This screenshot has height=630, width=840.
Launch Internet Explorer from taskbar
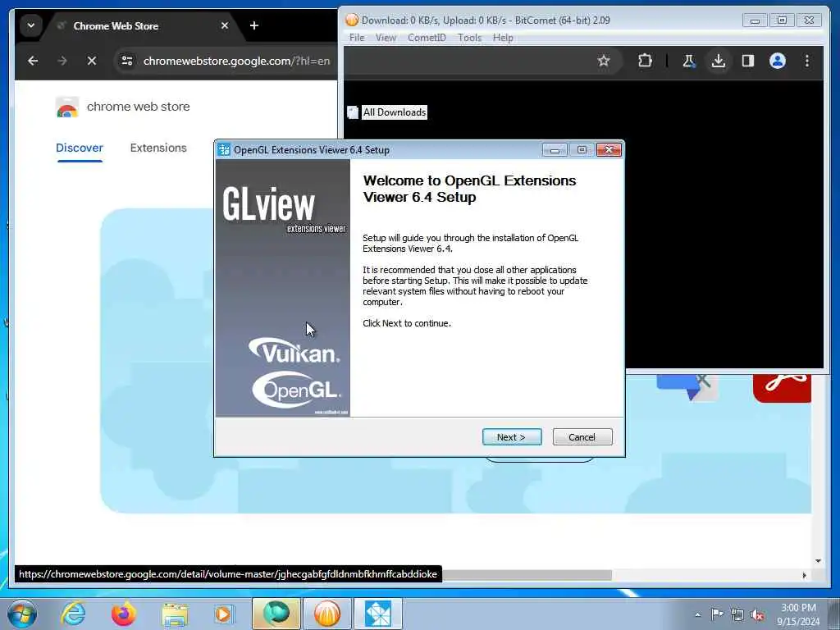click(x=73, y=614)
